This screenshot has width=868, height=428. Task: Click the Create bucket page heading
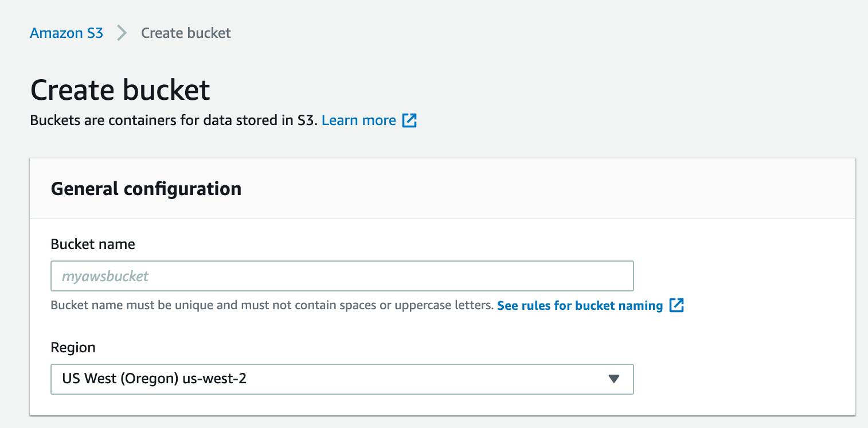click(x=120, y=90)
